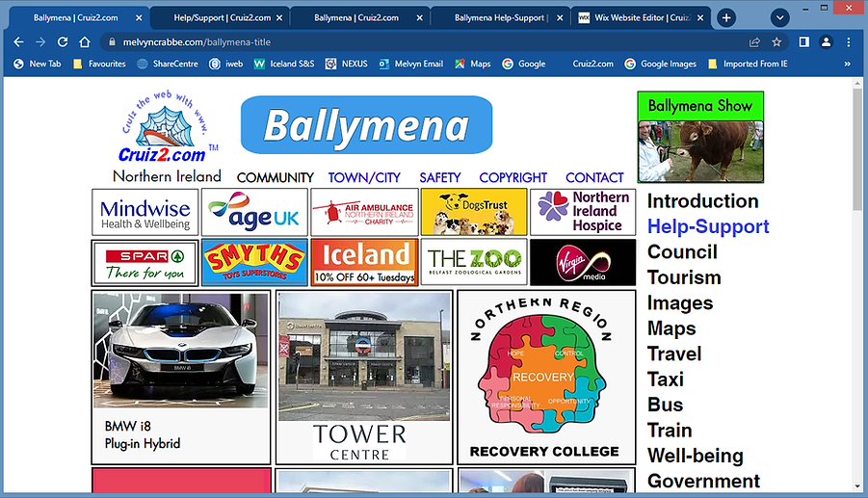Screen dimensions: 868x498
Task: Open a new tab with the plus button
Action: tap(726, 17)
